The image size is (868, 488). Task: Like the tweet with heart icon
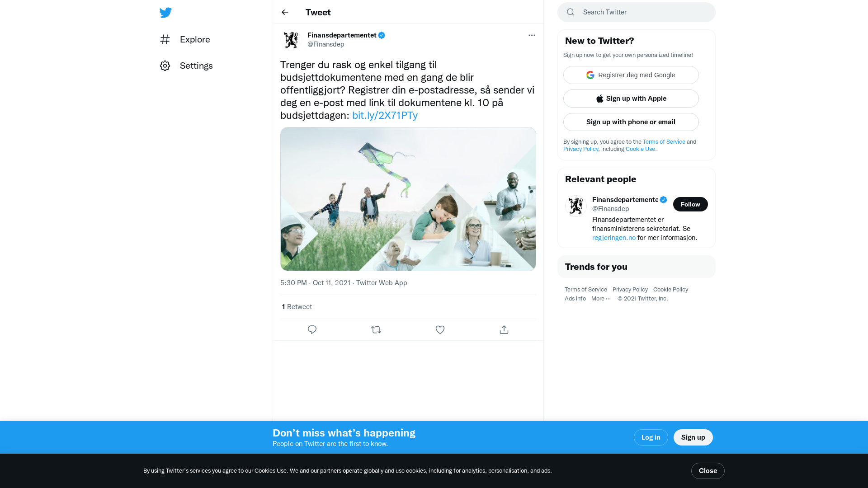pos(440,330)
